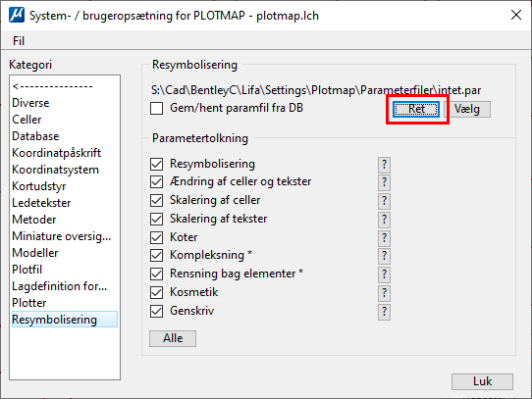
Task: Click the Vælg button
Action: click(x=467, y=109)
